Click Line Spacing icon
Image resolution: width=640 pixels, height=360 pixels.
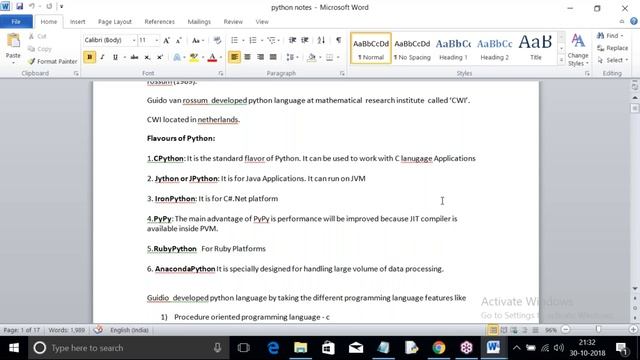(290, 57)
